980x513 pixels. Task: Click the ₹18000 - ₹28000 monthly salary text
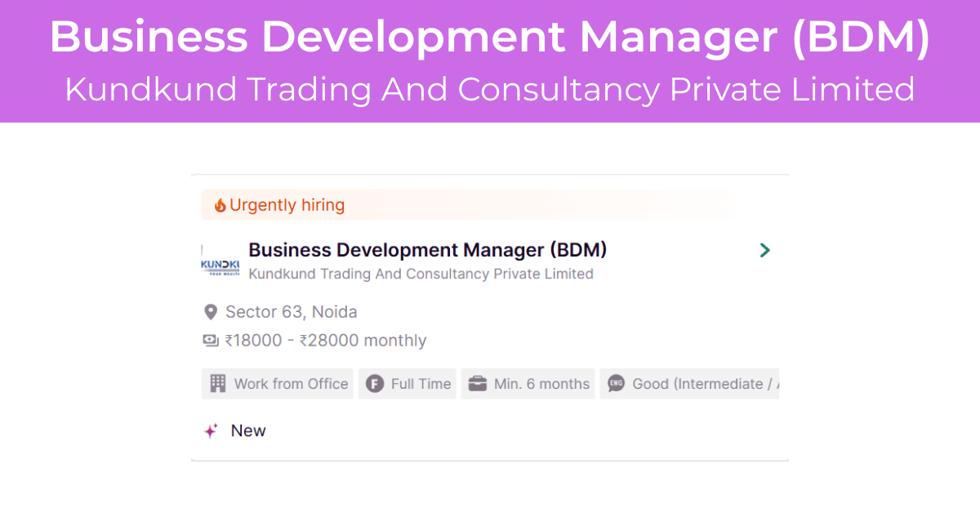[x=326, y=341]
